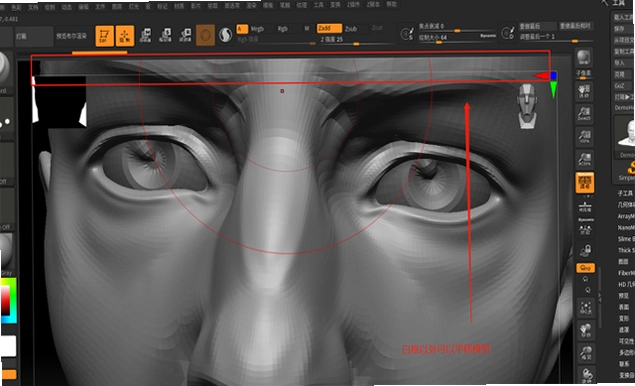This screenshot has width=635, height=386.
Task: Click the Sculptris Pro S icon
Action: click(x=225, y=35)
